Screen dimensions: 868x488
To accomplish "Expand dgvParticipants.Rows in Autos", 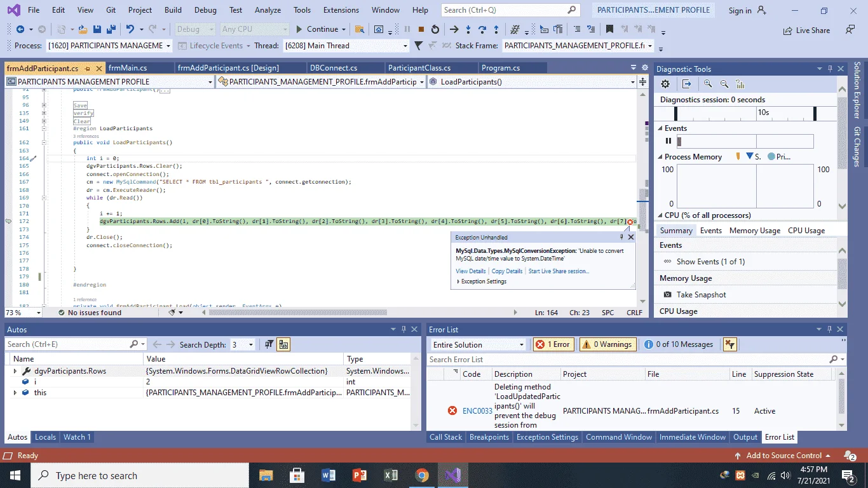I will point(15,371).
